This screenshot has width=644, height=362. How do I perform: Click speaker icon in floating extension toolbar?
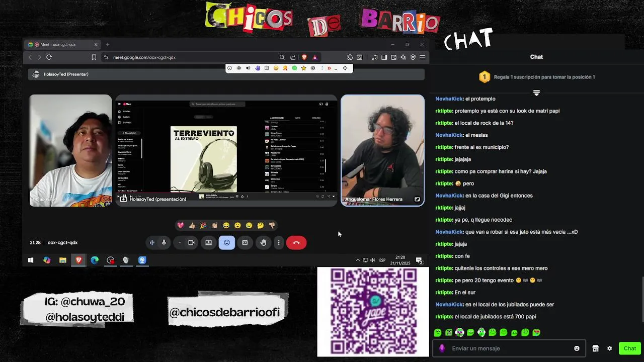point(248,68)
